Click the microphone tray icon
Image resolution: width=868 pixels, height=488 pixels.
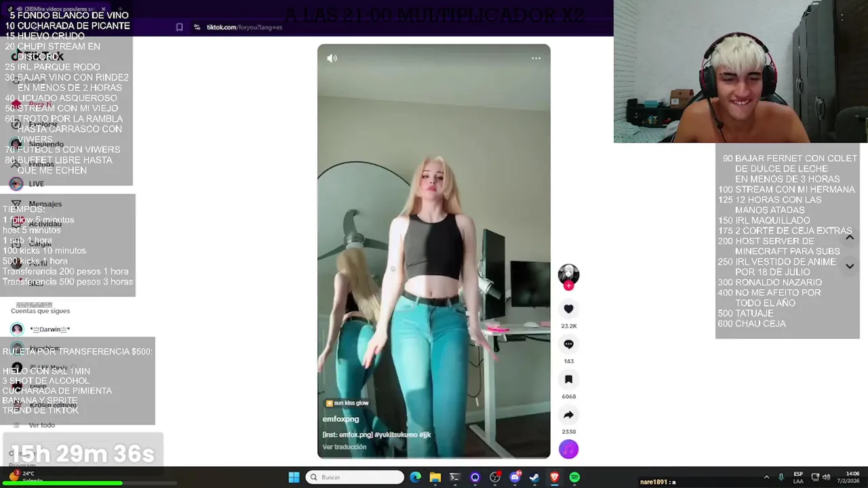781,477
